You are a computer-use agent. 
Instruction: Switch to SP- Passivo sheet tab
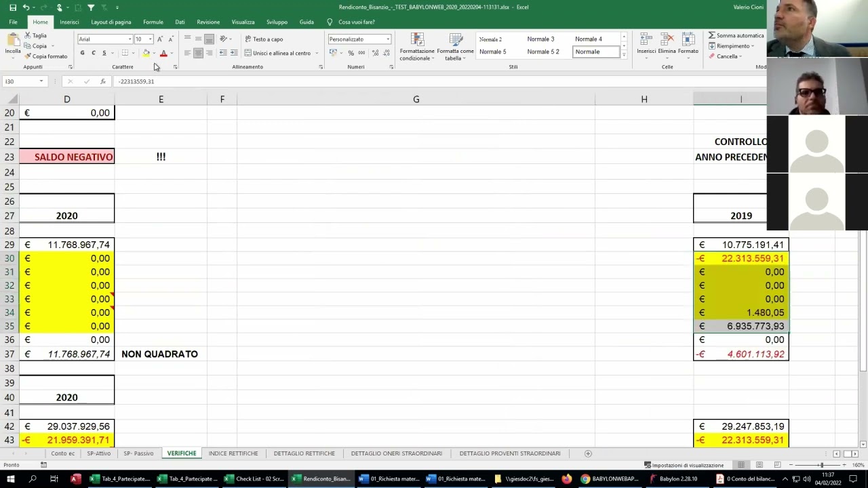(138, 453)
